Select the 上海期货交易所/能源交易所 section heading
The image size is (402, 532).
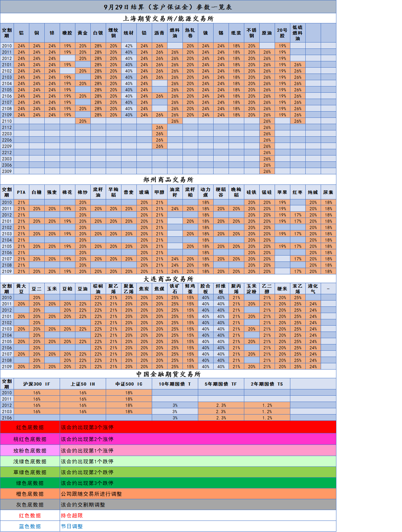click(x=168, y=18)
